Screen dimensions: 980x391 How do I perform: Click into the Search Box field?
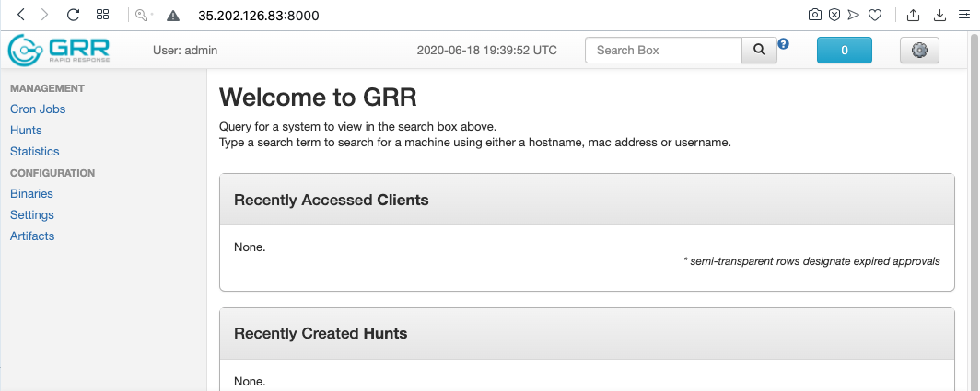pos(663,50)
